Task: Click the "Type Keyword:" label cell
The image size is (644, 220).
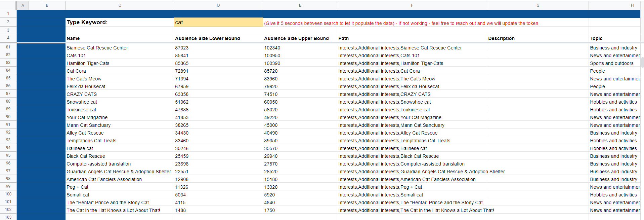Action: (87, 23)
